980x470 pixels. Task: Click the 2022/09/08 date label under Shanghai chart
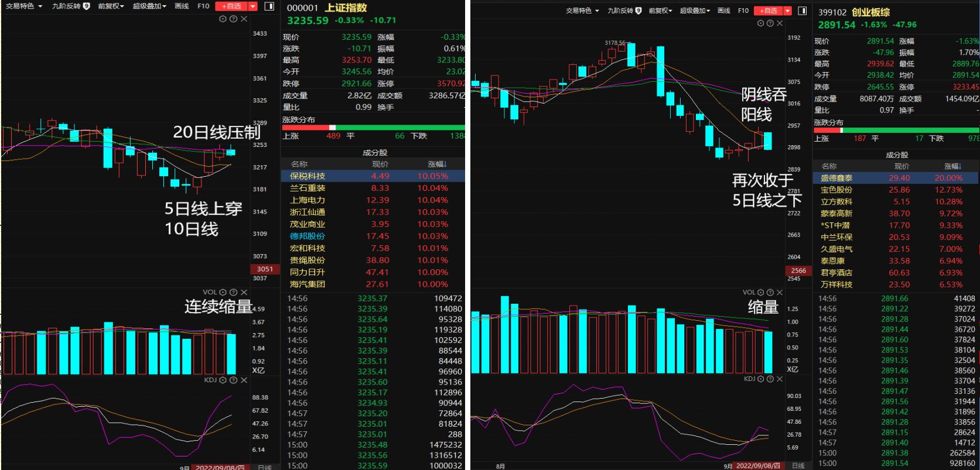click(x=220, y=467)
